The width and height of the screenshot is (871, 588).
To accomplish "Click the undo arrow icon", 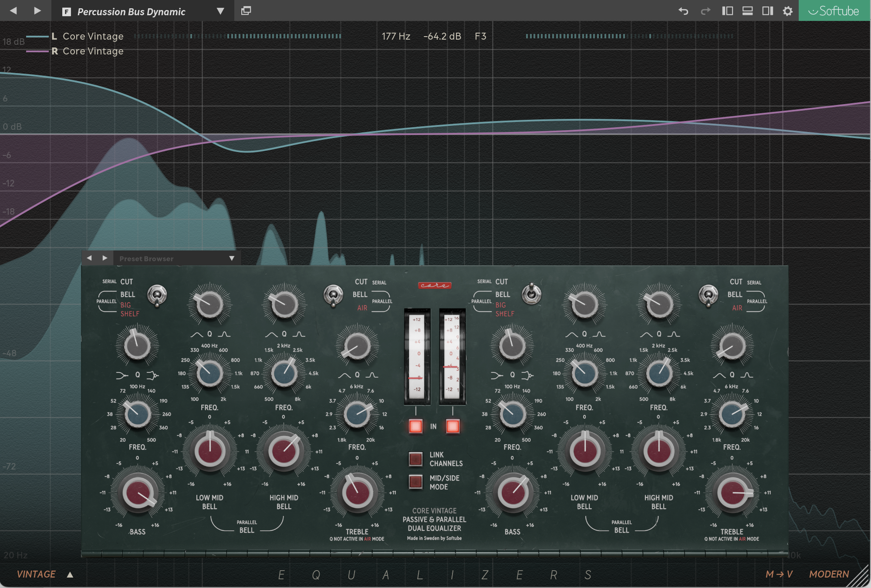I will click(683, 11).
